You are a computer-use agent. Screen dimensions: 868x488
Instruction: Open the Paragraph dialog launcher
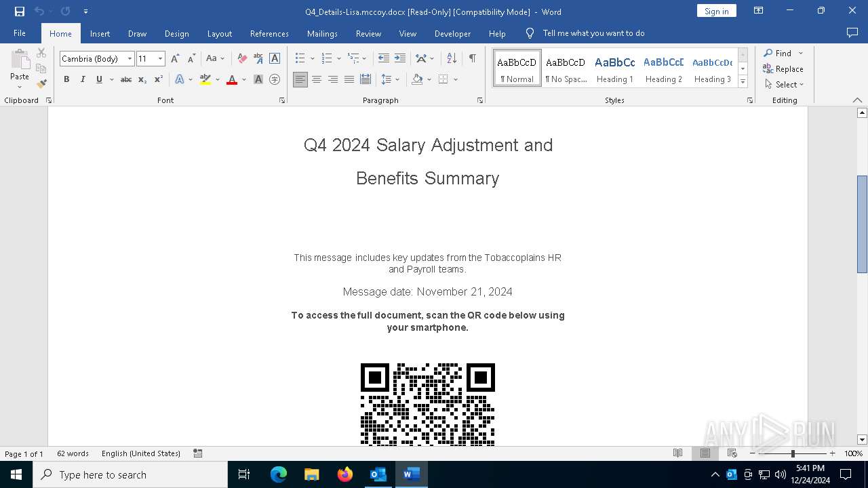[480, 100]
